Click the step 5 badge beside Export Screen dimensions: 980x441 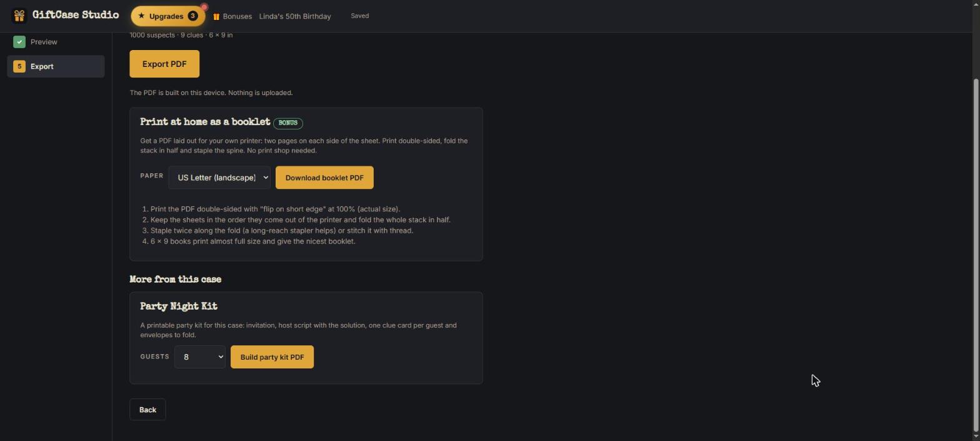pos(19,66)
